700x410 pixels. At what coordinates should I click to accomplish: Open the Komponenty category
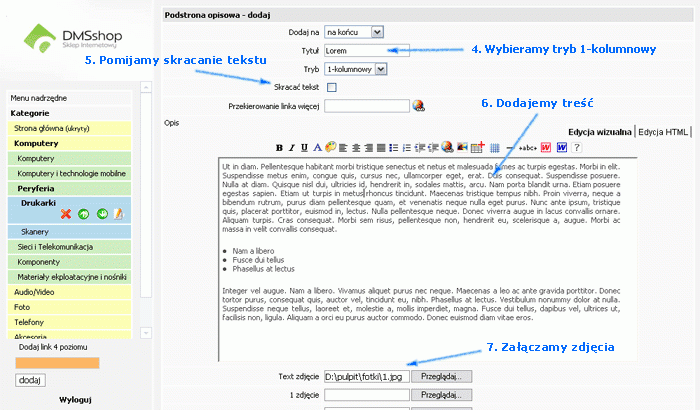pyautogui.click(x=70, y=262)
